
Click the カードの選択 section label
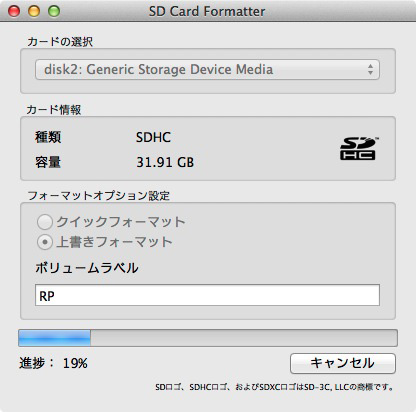pyautogui.click(x=60, y=42)
